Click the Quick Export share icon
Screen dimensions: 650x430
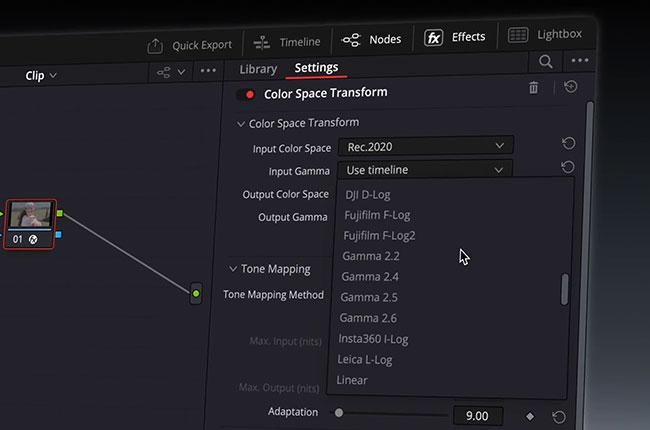point(155,46)
